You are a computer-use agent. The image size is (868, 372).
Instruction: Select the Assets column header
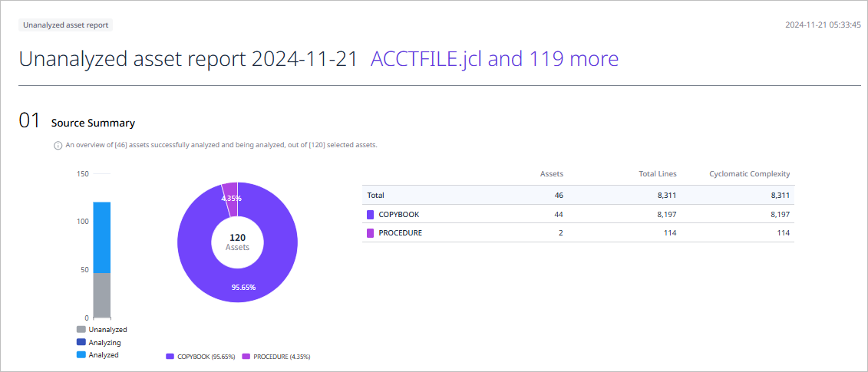point(551,174)
